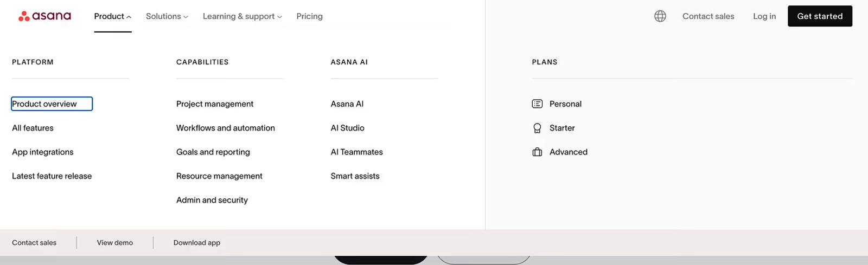868x265 pixels.
Task: Expand the Learning & support dropdown
Action: [242, 16]
